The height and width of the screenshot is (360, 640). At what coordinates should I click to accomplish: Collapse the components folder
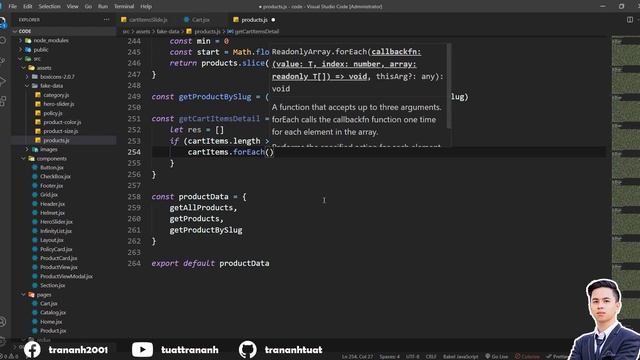(x=24, y=158)
